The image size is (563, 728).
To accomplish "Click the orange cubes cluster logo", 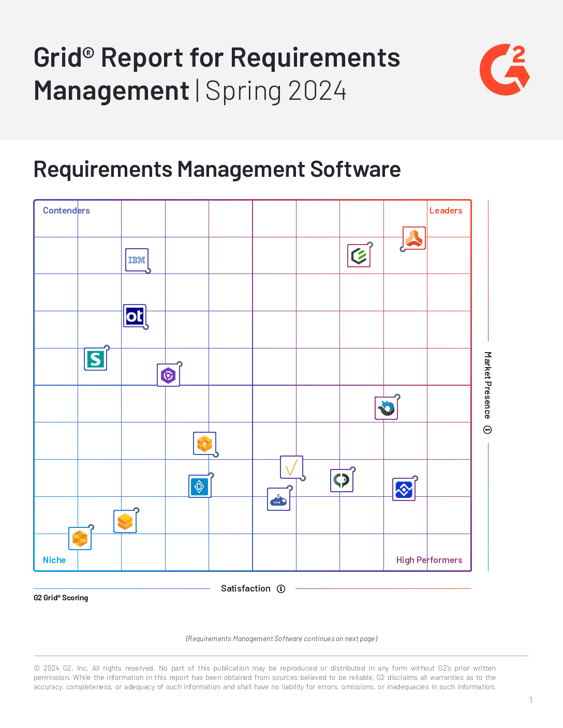I will pos(204,444).
